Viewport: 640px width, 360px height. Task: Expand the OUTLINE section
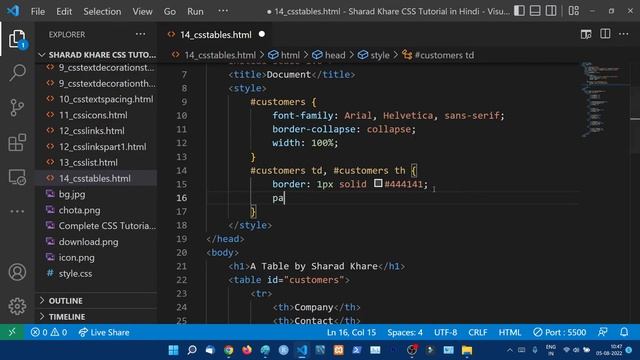97,301
